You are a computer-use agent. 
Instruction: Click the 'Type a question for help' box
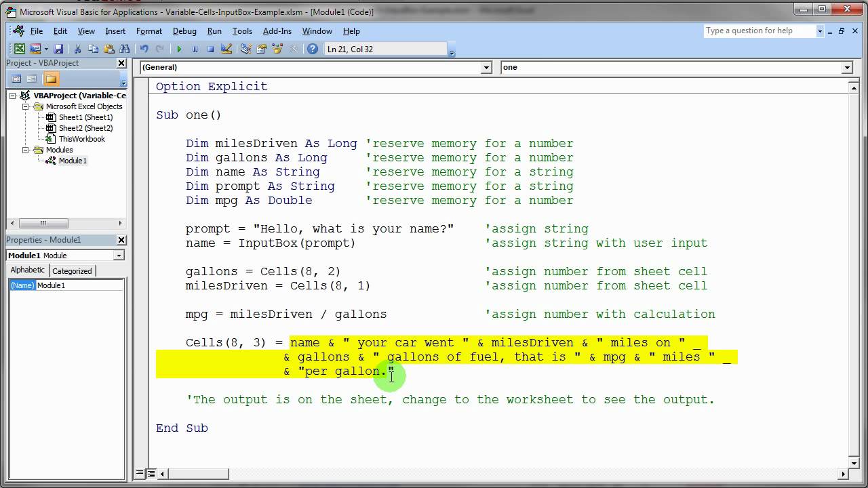758,30
